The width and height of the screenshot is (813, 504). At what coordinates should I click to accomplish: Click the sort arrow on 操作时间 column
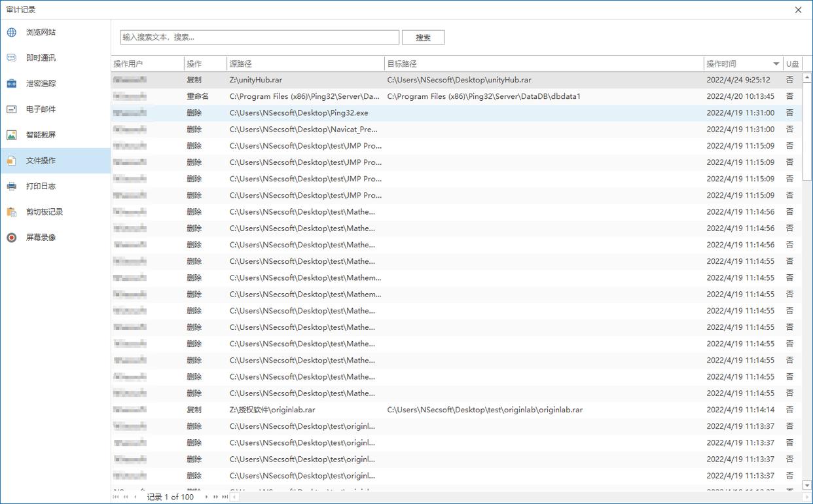tap(776, 64)
